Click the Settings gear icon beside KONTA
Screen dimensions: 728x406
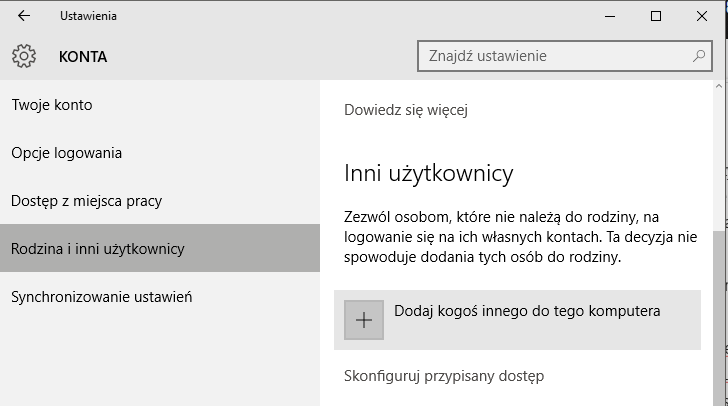(x=24, y=56)
